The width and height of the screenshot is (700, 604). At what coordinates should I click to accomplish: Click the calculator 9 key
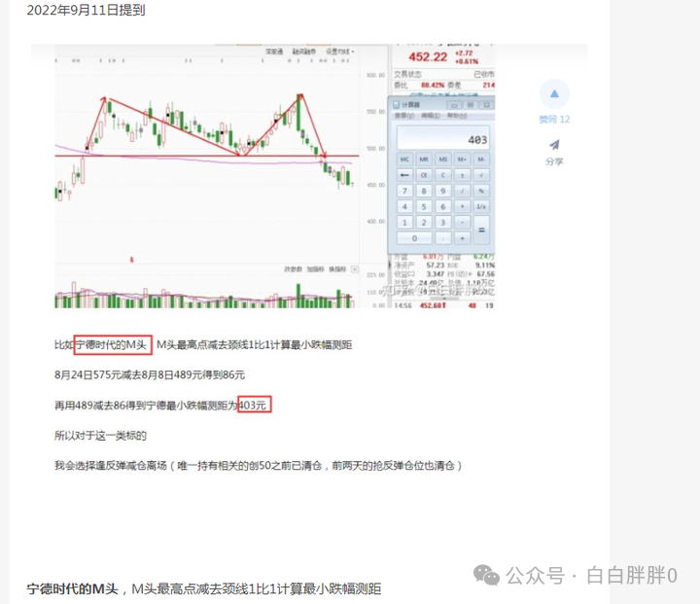coord(443,191)
